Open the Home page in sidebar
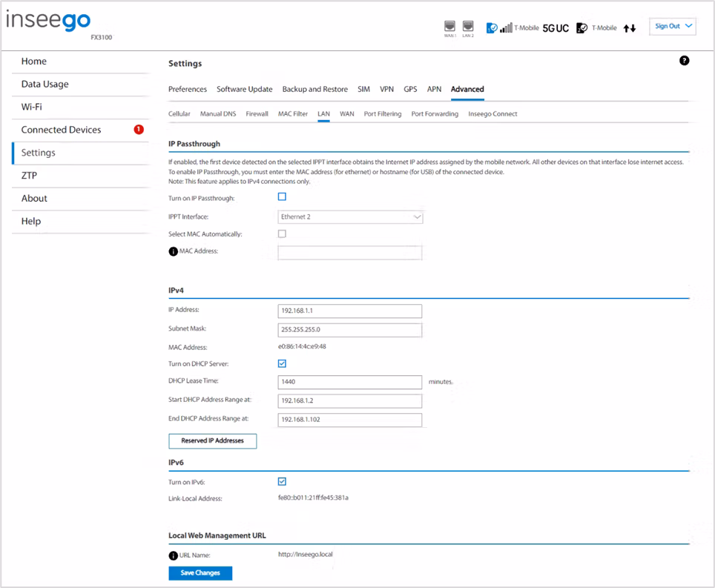715x588 pixels. coord(33,61)
